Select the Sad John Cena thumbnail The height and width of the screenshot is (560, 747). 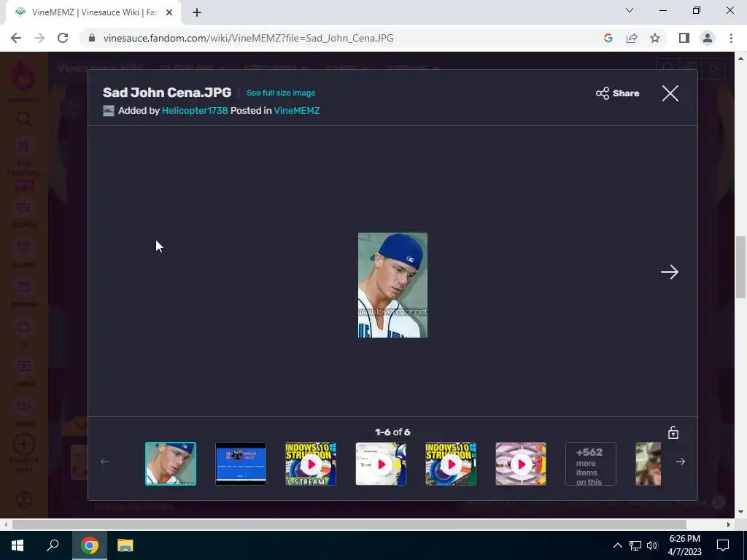(171, 464)
